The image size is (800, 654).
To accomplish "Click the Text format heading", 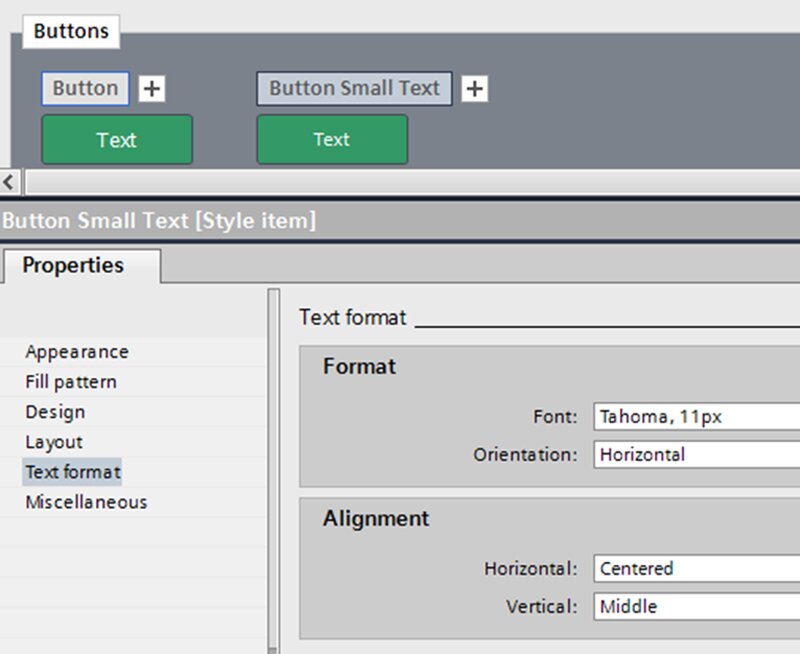I will [353, 317].
